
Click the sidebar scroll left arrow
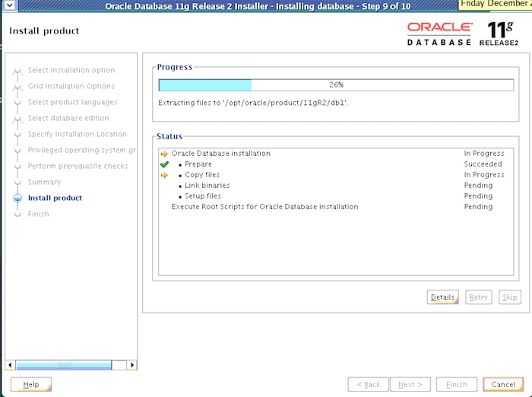coord(10,365)
